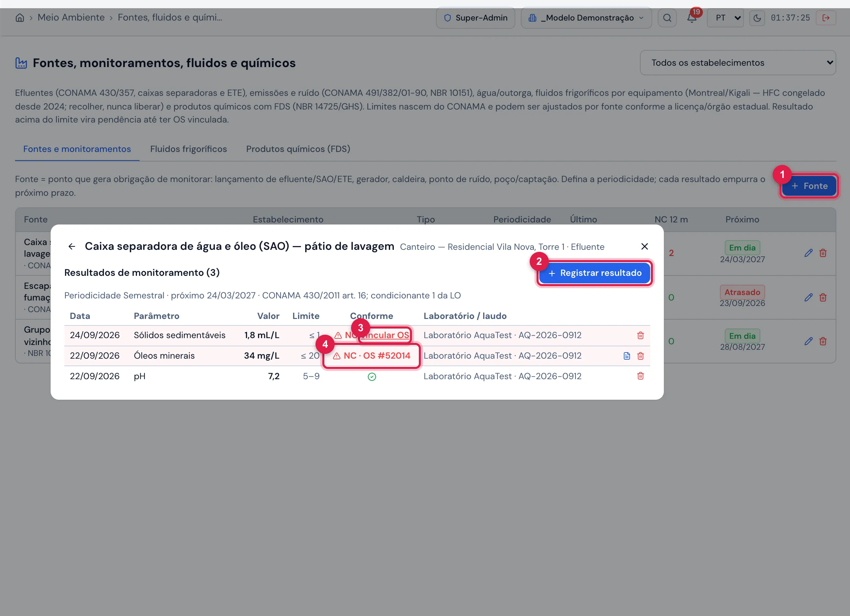
Task: Expand the _Modelo Demonstração company selector
Action: [x=586, y=17]
